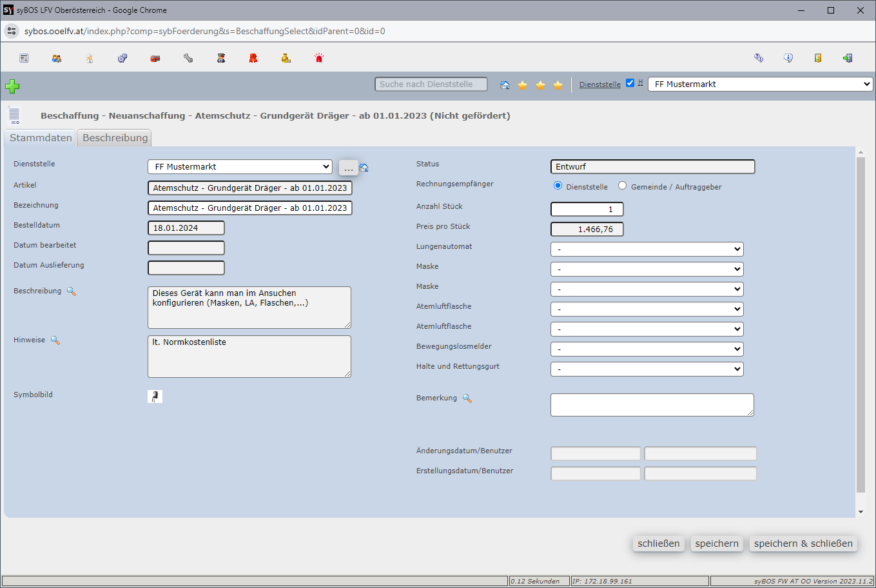The width and height of the screenshot is (876, 588).
Task: Click the red award ribbon icon
Action: pyautogui.click(x=253, y=59)
